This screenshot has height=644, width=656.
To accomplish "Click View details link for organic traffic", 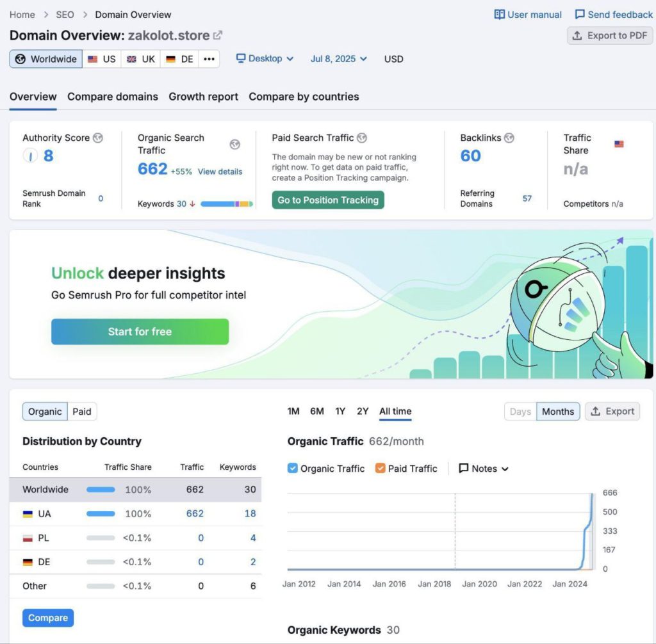I will (220, 172).
